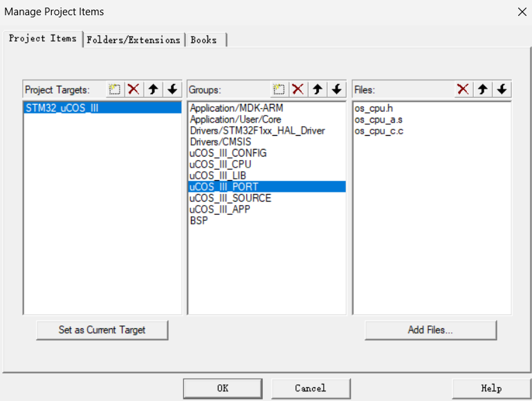Move project target down

click(172, 89)
